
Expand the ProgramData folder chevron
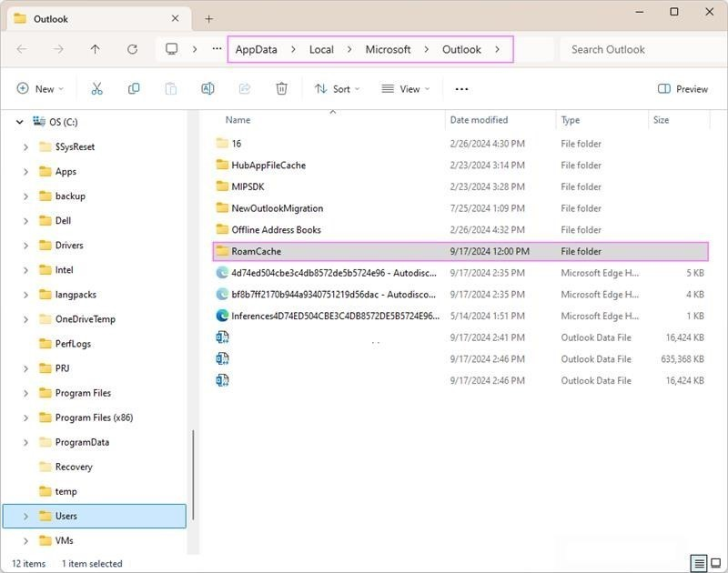pos(25,442)
